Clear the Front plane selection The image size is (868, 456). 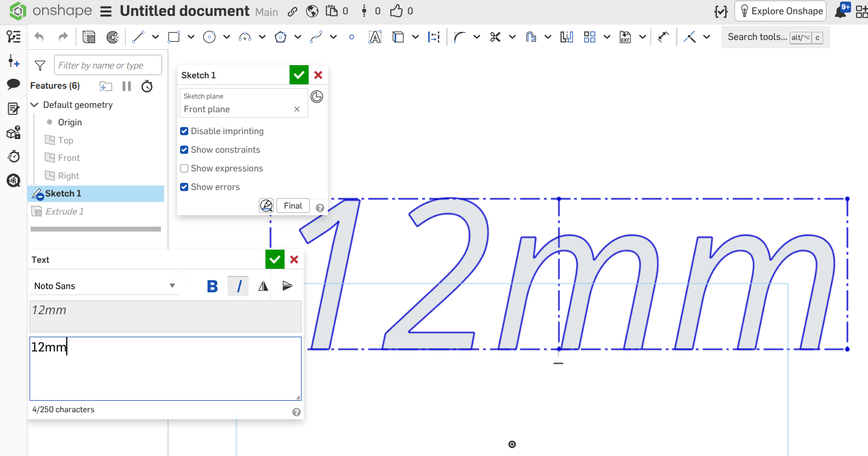click(x=297, y=109)
